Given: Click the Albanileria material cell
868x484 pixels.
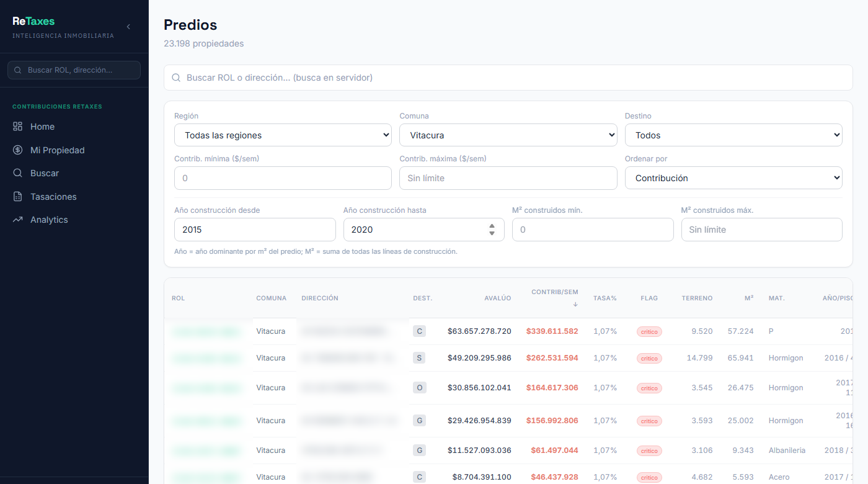Looking at the screenshot, I should (x=787, y=450).
